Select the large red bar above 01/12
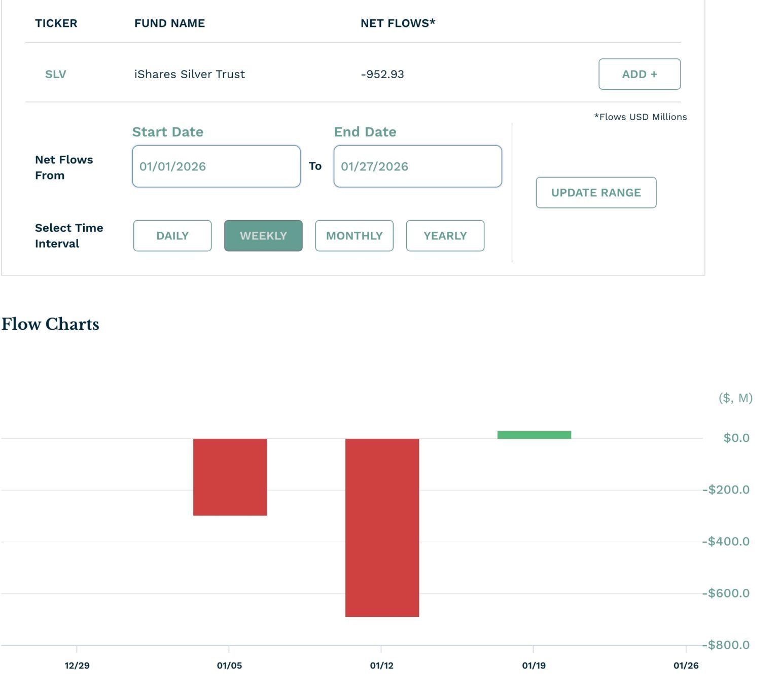The height and width of the screenshot is (700, 779). 382,528
